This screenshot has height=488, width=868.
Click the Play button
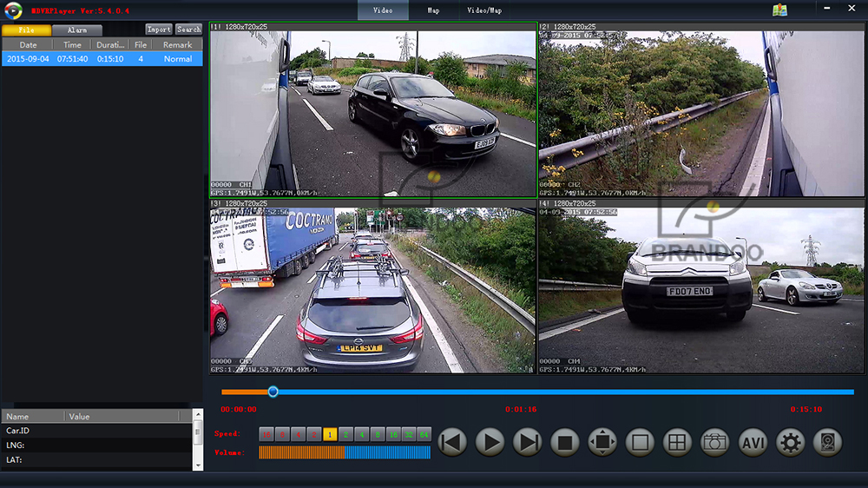(490, 442)
